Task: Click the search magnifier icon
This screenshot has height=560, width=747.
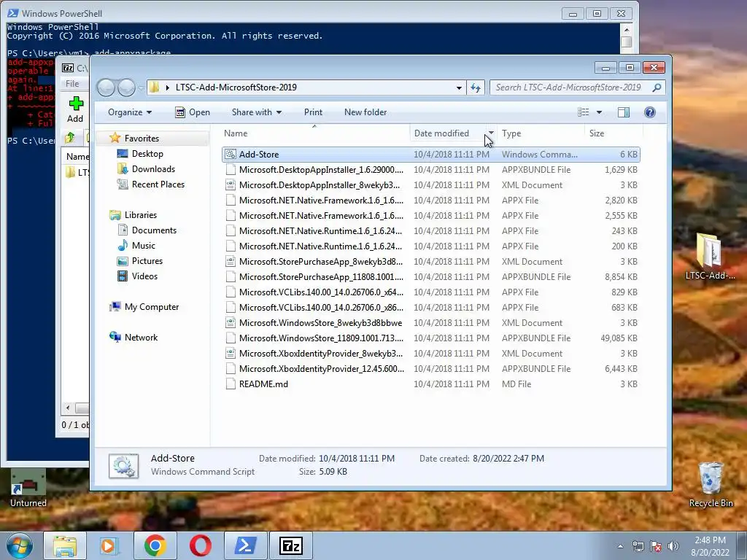Action: coord(657,87)
